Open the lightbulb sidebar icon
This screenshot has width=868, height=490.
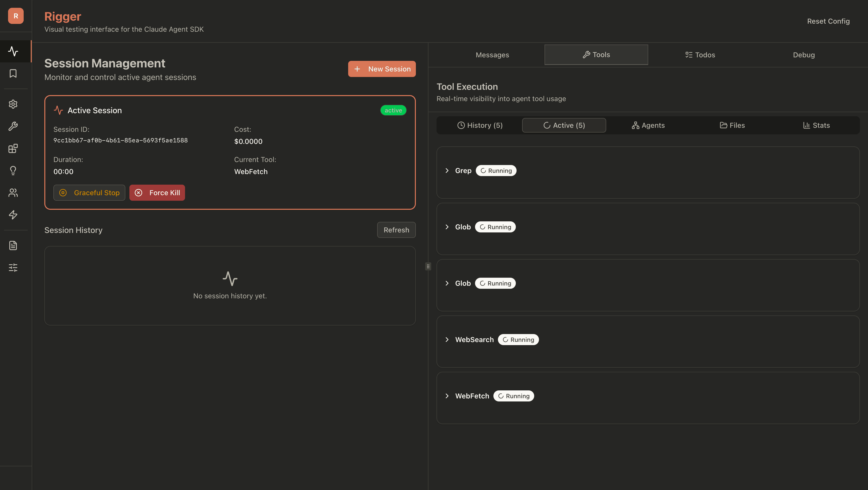13,170
